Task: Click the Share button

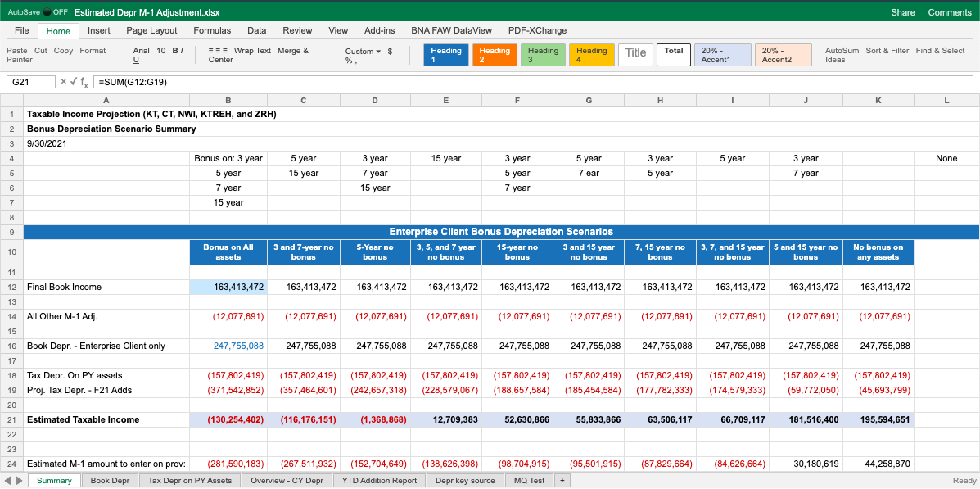Action: [902, 12]
